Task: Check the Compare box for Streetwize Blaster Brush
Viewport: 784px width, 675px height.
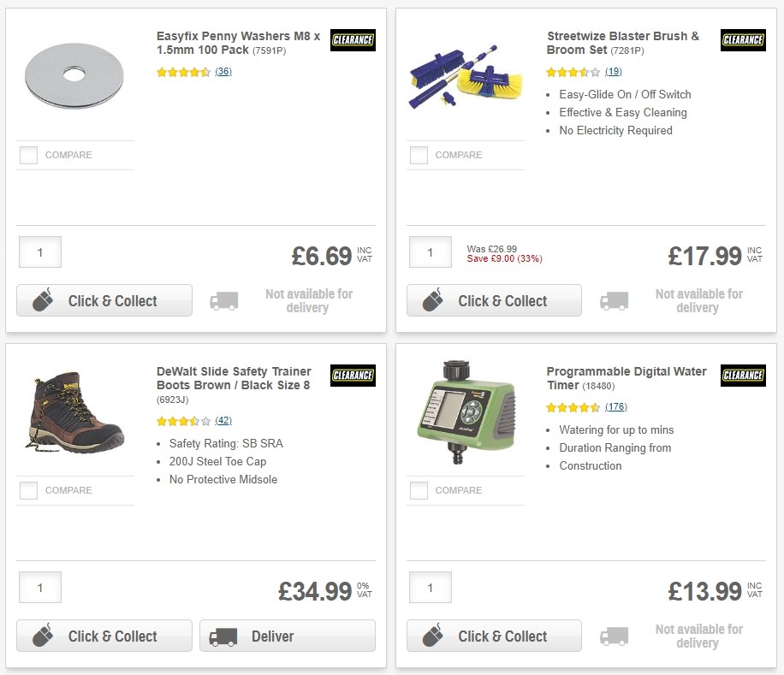Action: pos(419,155)
